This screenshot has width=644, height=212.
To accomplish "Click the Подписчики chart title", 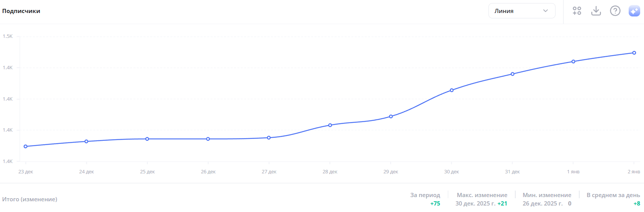I will coord(21,11).
